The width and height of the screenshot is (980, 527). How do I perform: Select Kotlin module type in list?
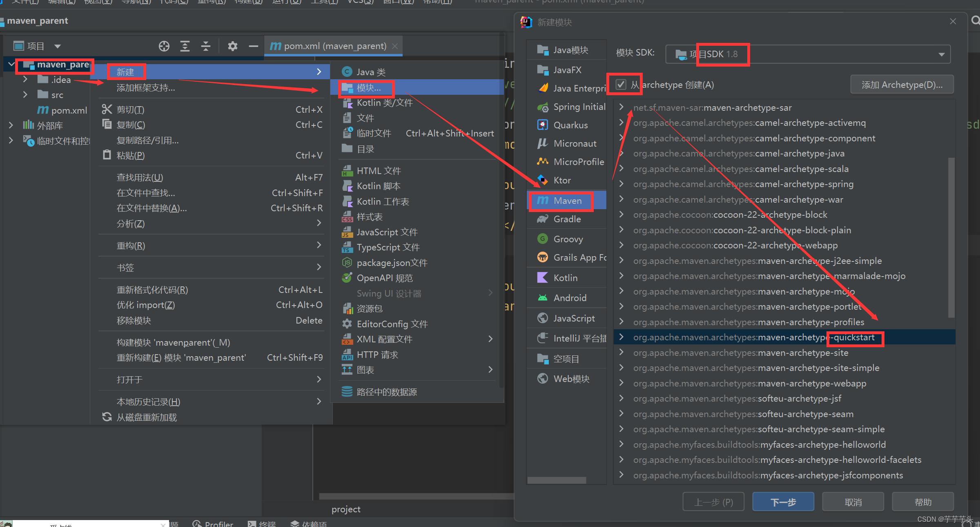565,278
